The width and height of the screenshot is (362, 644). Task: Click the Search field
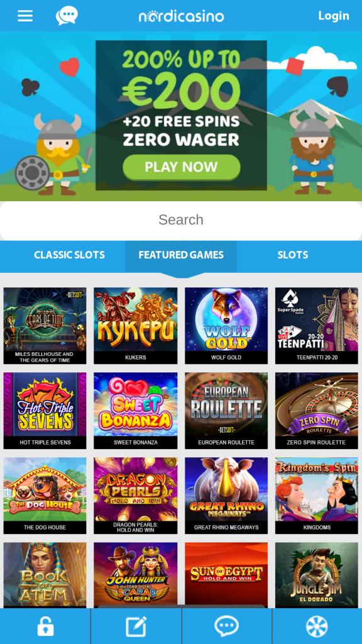(x=181, y=220)
